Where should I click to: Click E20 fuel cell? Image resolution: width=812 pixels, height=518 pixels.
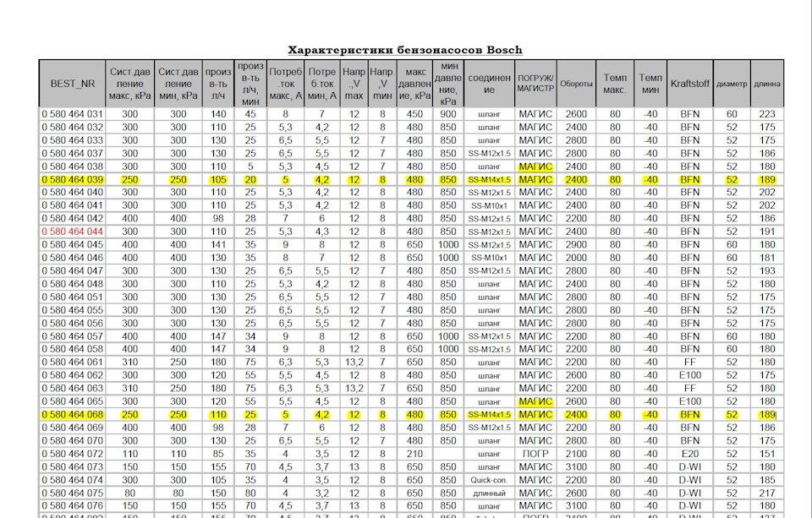pyautogui.click(x=690, y=454)
